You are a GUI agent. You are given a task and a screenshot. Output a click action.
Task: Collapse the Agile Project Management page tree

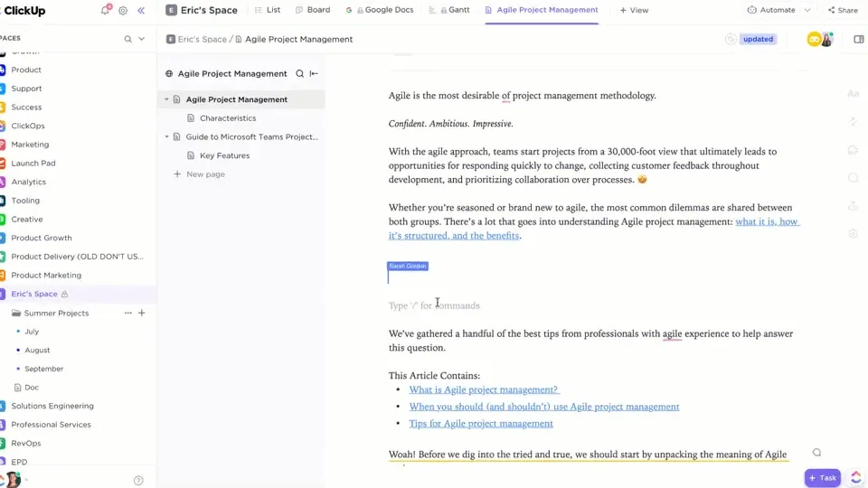point(166,99)
